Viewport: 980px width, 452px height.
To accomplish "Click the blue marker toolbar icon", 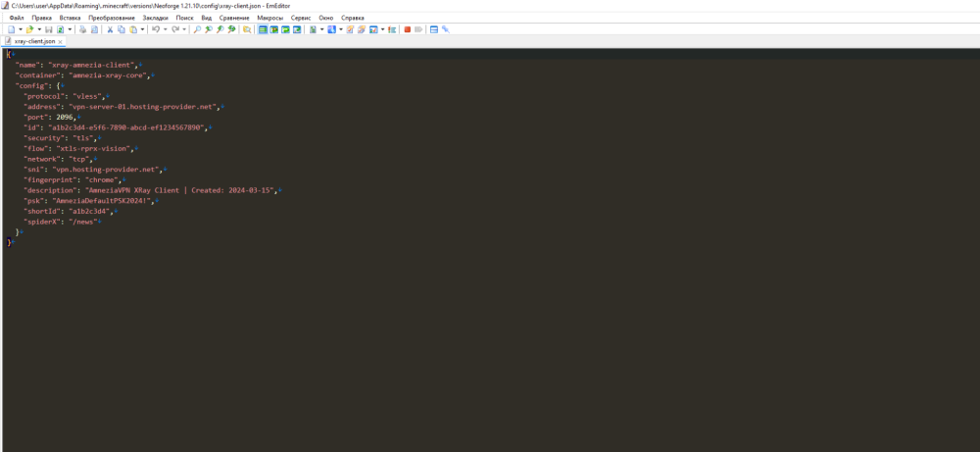I will (332, 29).
